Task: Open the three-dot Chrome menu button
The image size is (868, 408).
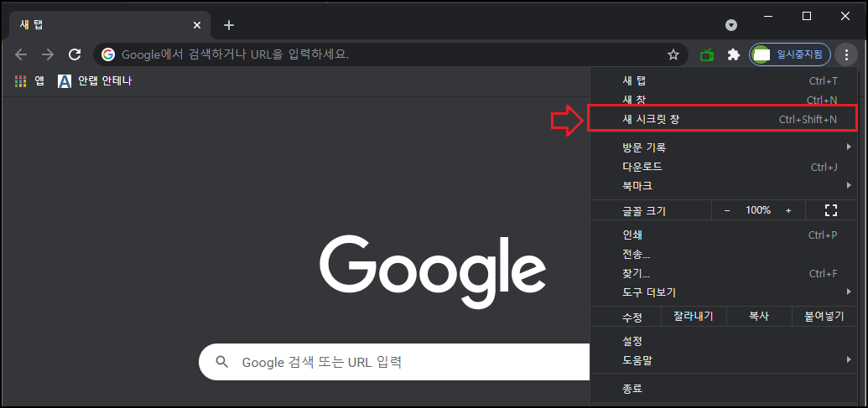Action: (846, 54)
